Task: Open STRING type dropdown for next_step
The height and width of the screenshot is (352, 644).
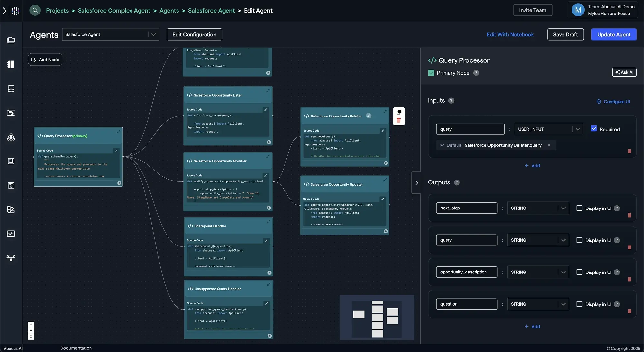Action: (x=538, y=208)
